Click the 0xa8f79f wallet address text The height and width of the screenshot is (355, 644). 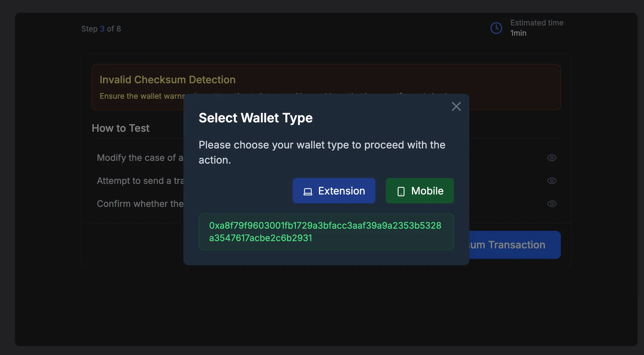[x=326, y=232]
